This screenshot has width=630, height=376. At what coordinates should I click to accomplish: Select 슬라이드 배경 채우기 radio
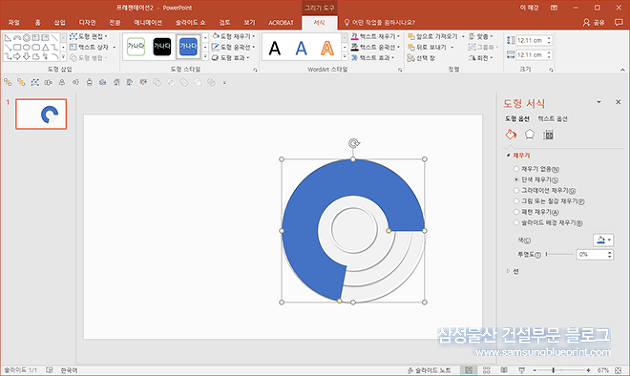(x=516, y=223)
